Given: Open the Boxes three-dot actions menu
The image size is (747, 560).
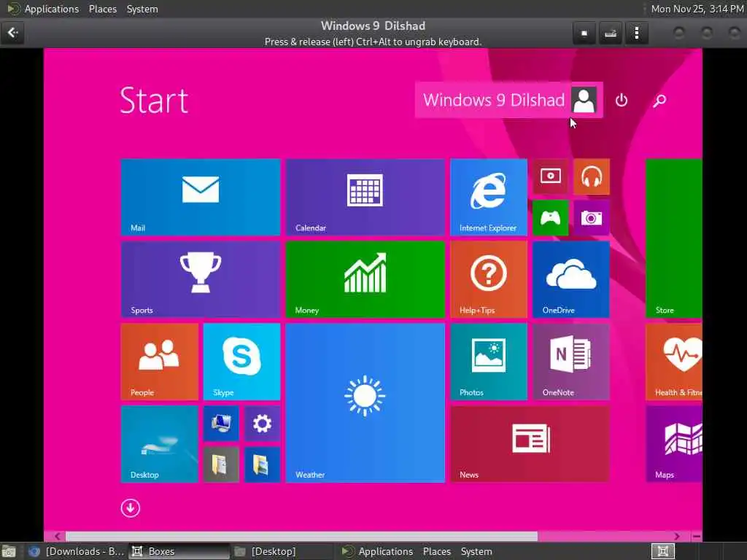Looking at the screenshot, I should click(x=636, y=33).
